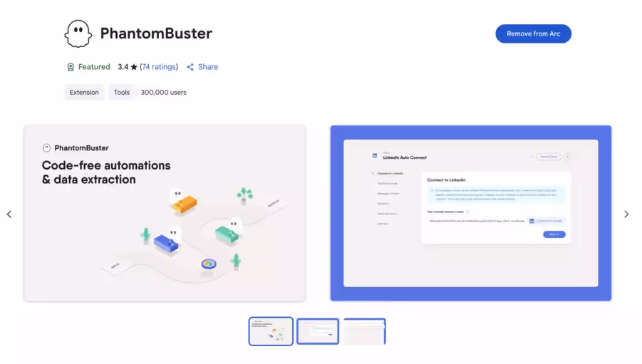Click the 3.4 star rating
642x364 pixels.
coord(128,67)
